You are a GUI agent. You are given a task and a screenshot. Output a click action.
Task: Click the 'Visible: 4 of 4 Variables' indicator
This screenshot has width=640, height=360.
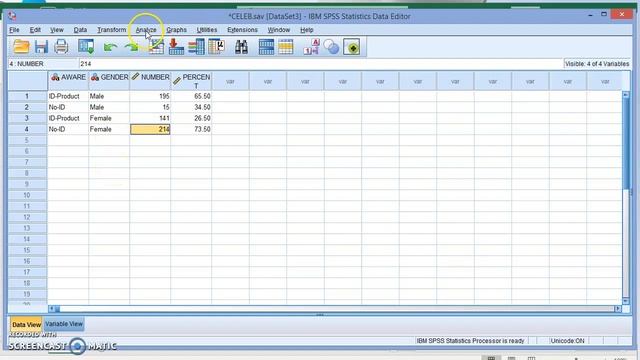pos(597,64)
